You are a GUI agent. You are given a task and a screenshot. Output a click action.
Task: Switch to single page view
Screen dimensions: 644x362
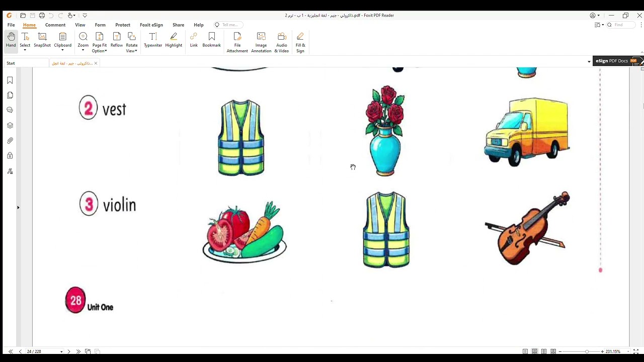click(525, 351)
